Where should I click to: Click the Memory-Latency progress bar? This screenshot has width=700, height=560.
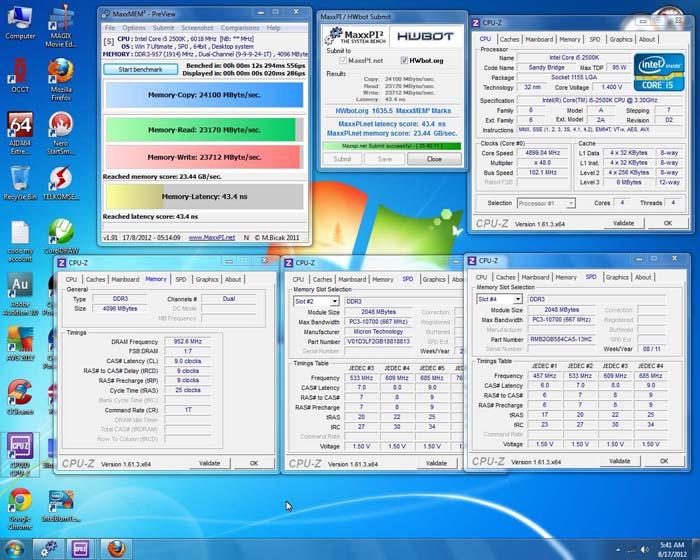pos(204,196)
